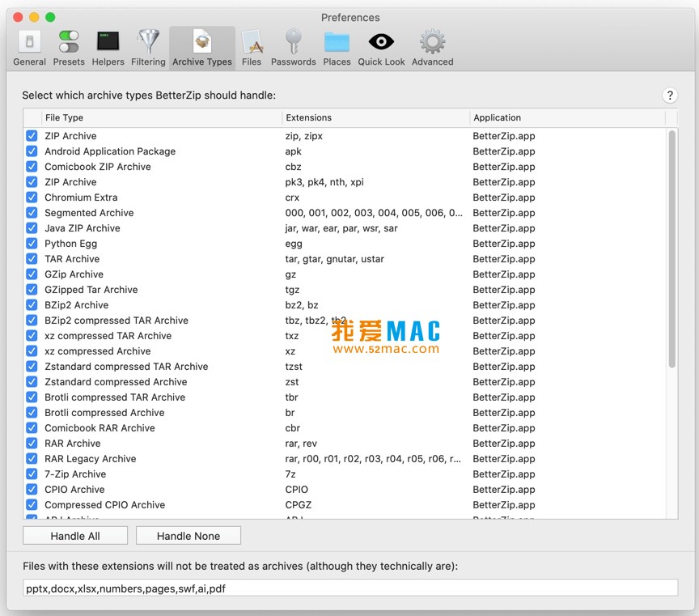The image size is (699, 616).
Task: Open the Quick Look eye pane
Action: tap(381, 49)
